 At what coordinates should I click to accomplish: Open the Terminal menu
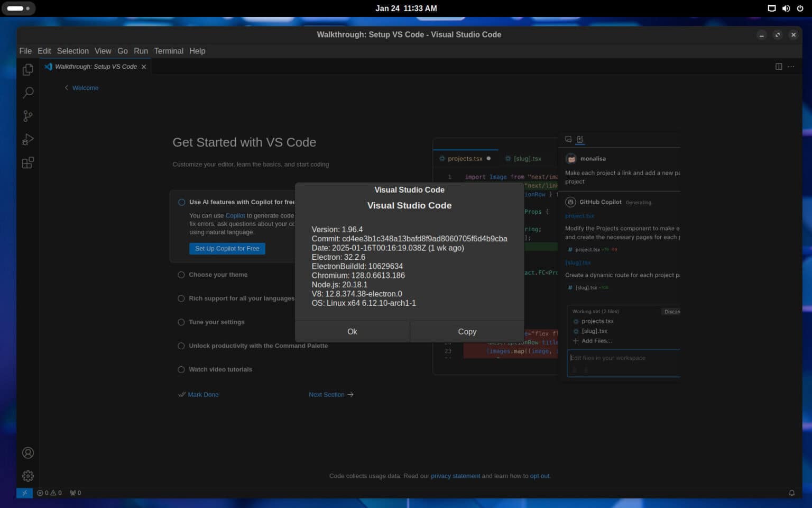(x=168, y=51)
